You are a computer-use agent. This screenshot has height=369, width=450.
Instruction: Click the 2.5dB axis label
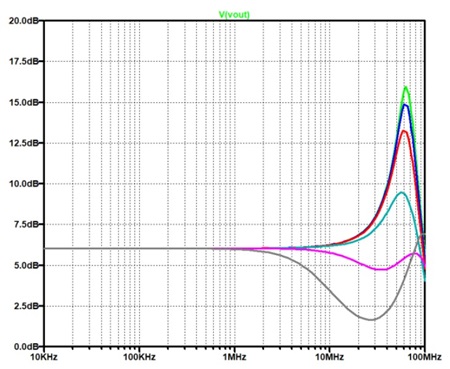pos(26,306)
